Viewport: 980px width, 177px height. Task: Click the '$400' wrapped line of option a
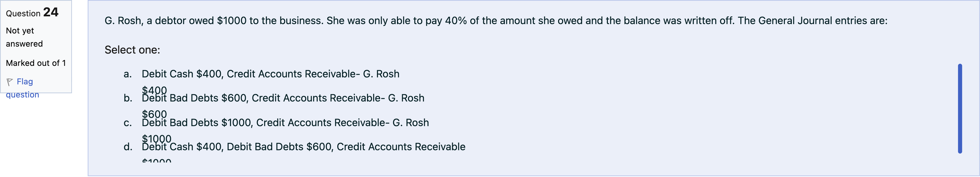154,90
